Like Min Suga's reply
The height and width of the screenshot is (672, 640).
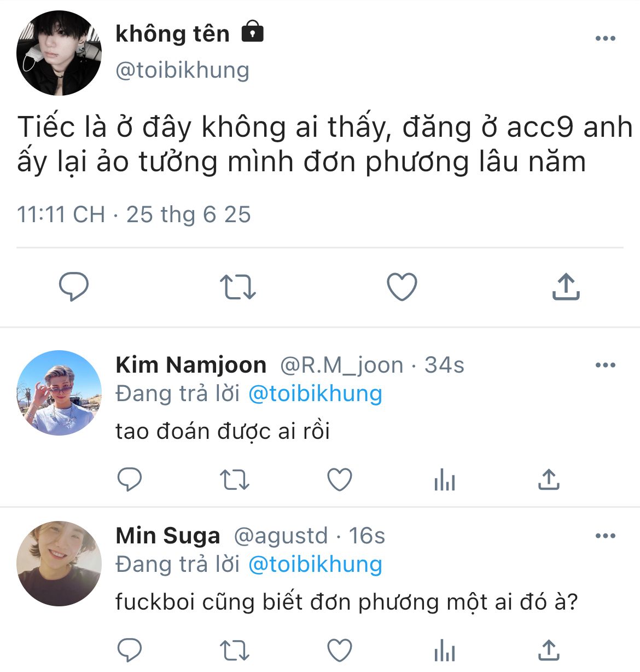point(339,650)
